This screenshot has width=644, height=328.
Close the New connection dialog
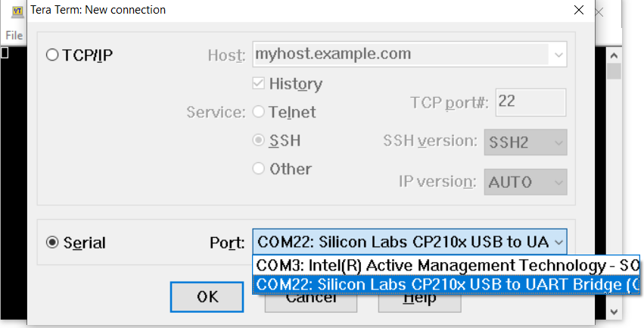pos(579,11)
